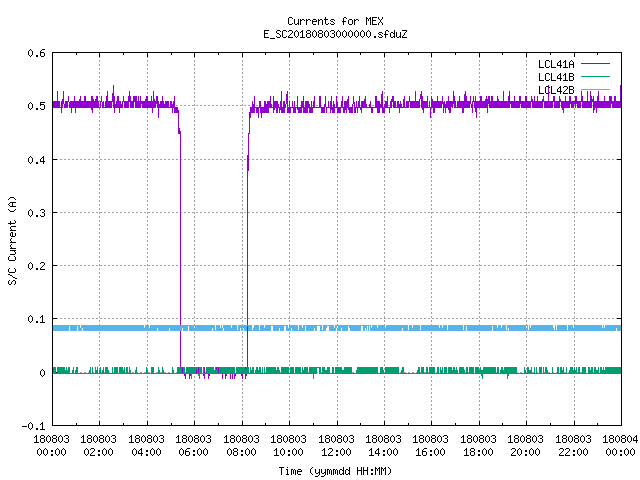Click the y-axis tick value 0.5
This screenshot has height=480, width=640.
coord(36,106)
